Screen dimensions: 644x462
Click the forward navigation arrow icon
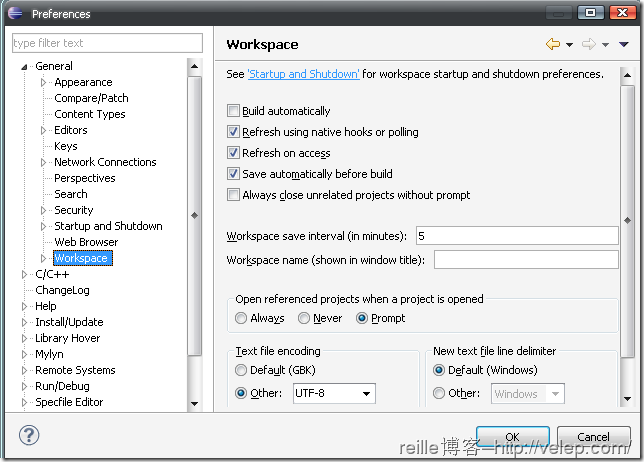pos(588,44)
